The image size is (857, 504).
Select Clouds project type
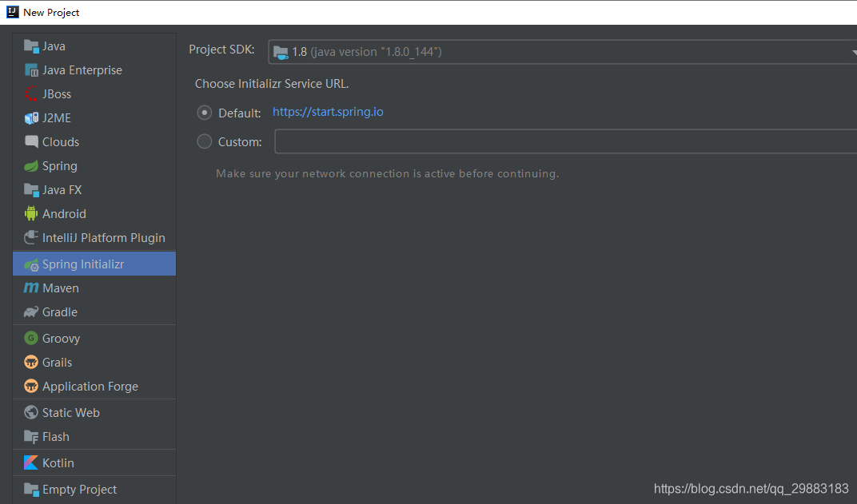click(x=94, y=142)
